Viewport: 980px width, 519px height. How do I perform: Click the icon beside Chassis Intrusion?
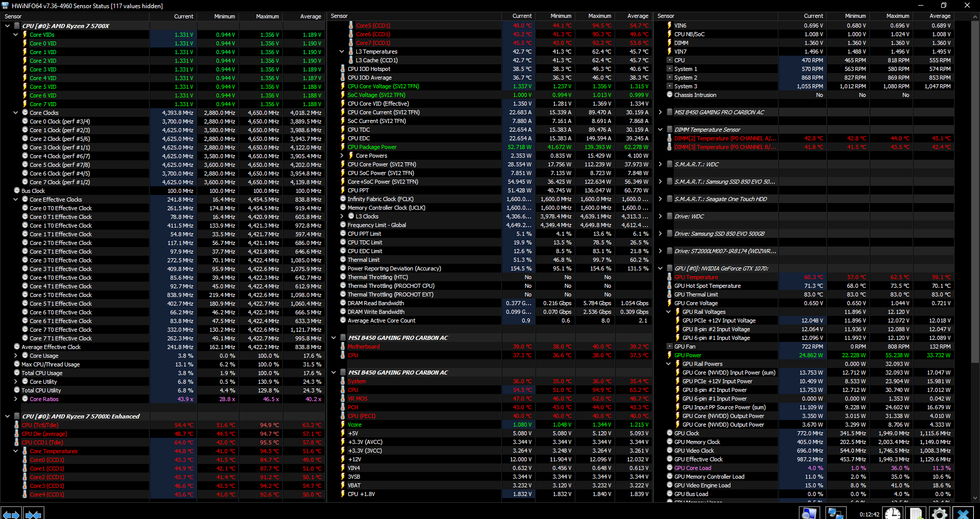(670, 95)
